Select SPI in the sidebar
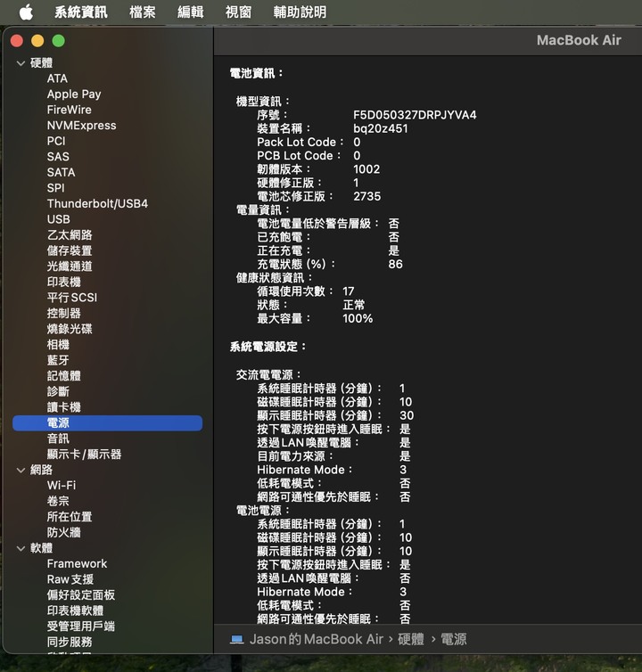Screen dimensions: 642x672 (56, 188)
